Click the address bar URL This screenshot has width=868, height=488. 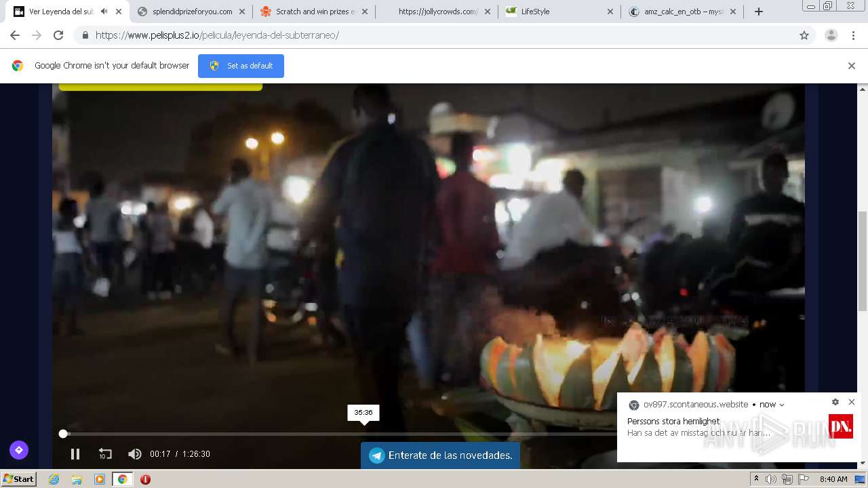coord(217,35)
